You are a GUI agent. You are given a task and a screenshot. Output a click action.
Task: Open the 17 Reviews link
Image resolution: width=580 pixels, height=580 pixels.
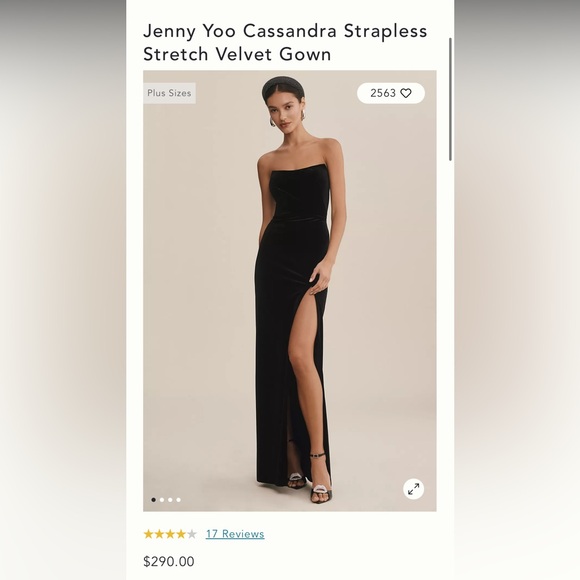tap(235, 534)
